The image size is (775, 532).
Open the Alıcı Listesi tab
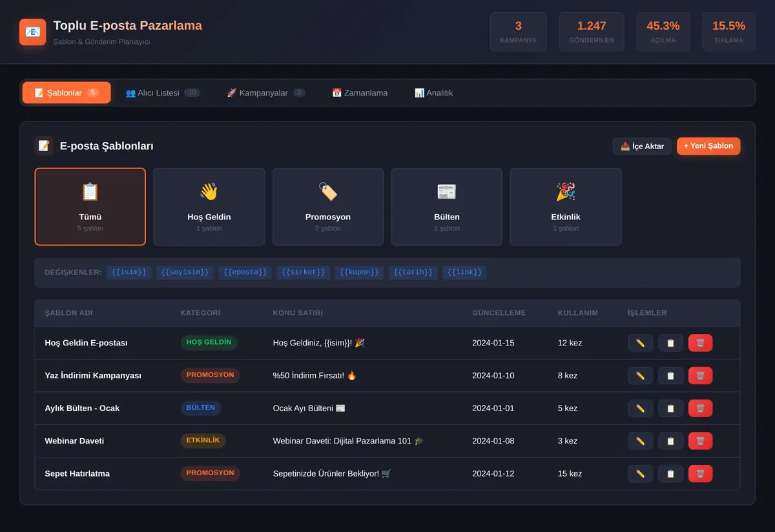coord(163,93)
